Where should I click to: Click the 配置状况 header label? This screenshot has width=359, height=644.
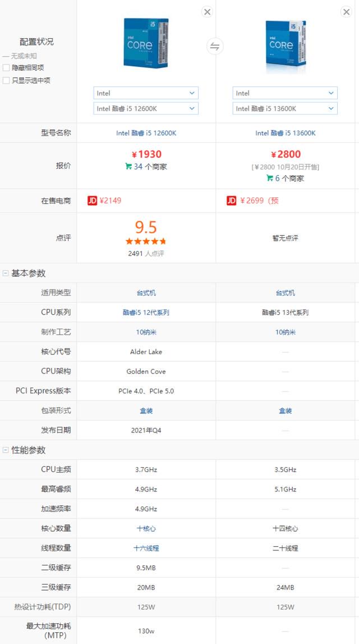(x=36, y=42)
